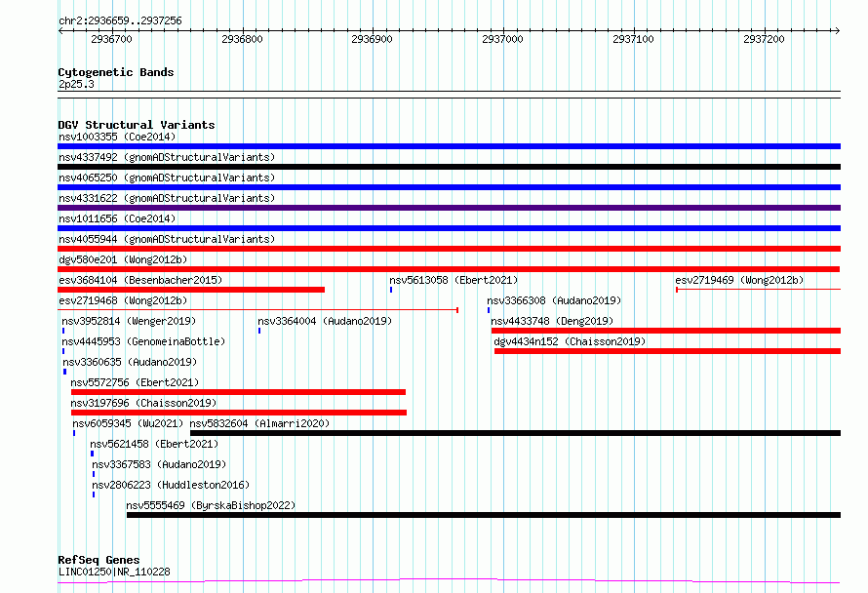This screenshot has height=593, width=868.
Task: Open nsv2806223 (Huddleston2016) label
Action: pyautogui.click(x=171, y=485)
